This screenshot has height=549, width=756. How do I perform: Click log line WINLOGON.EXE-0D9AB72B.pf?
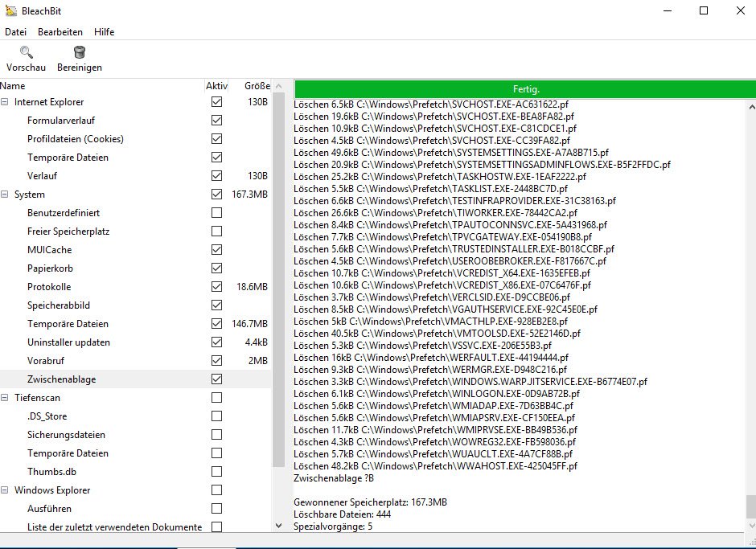tap(437, 394)
